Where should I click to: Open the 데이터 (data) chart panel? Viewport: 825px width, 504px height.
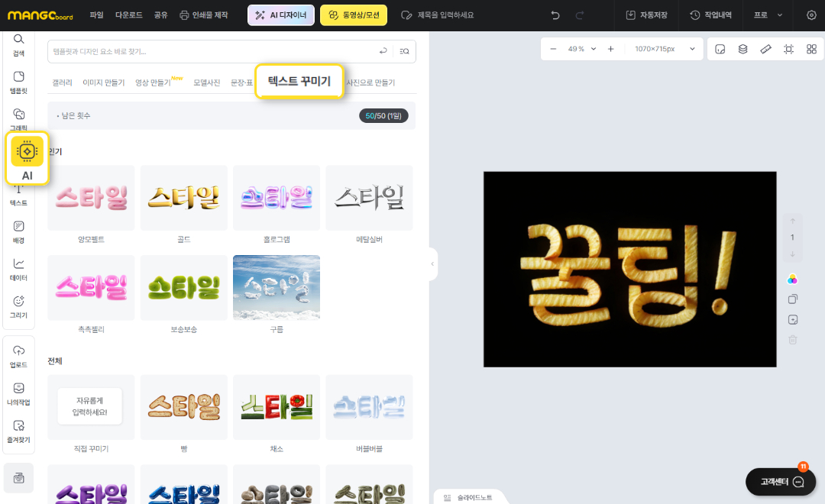point(19,270)
